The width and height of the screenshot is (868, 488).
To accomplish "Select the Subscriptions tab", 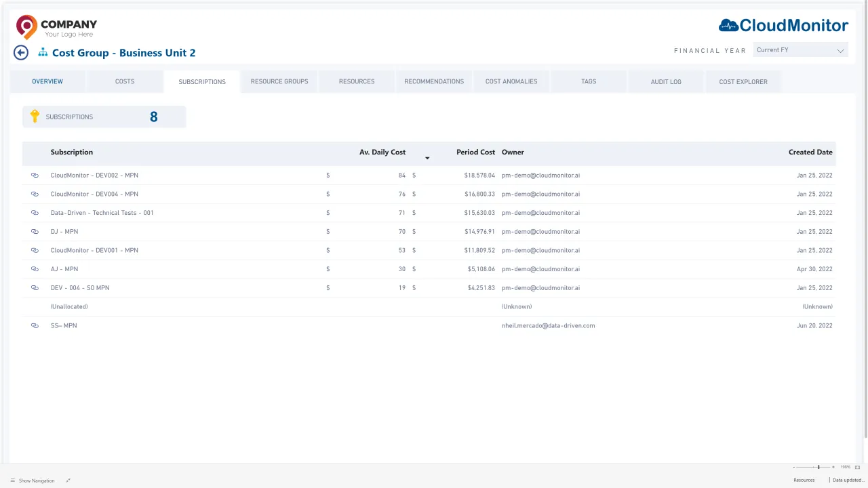I will click(202, 81).
